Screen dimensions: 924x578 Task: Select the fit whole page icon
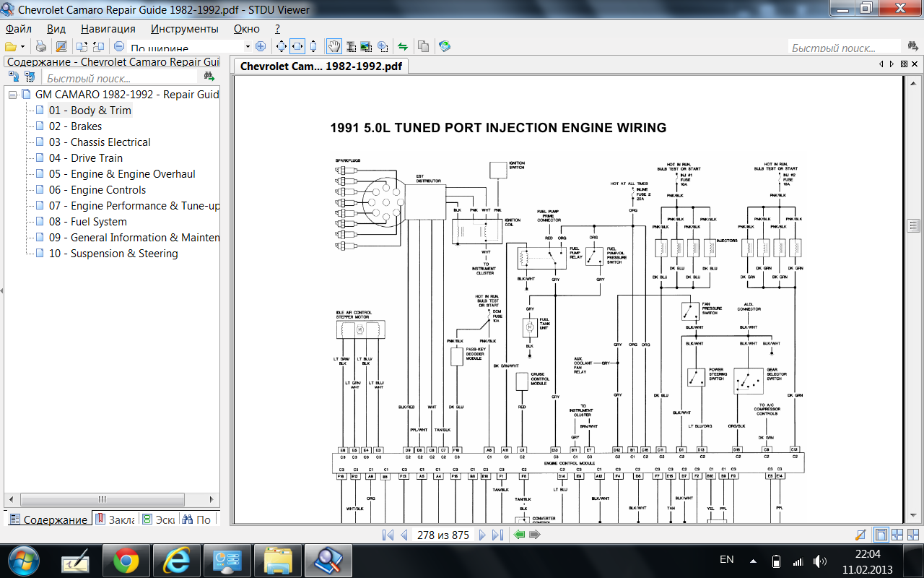click(282, 47)
